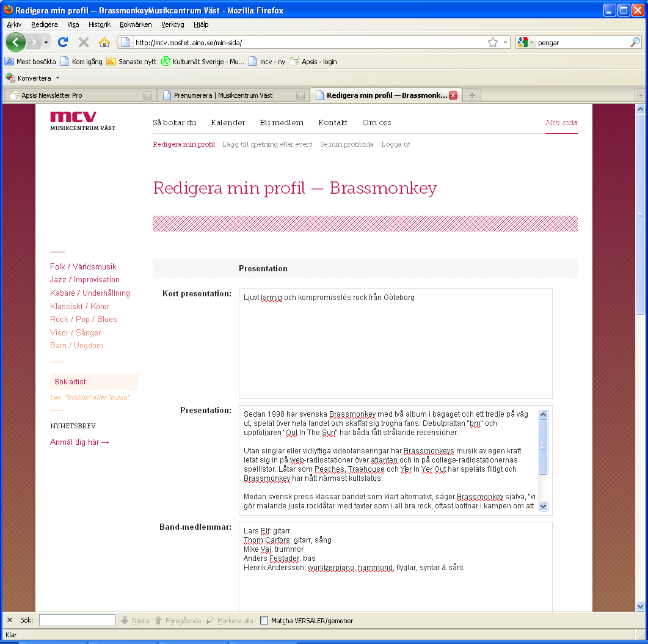Click inside the Band-medlemmar text area
Screen dimensions: 648x644
(396, 567)
